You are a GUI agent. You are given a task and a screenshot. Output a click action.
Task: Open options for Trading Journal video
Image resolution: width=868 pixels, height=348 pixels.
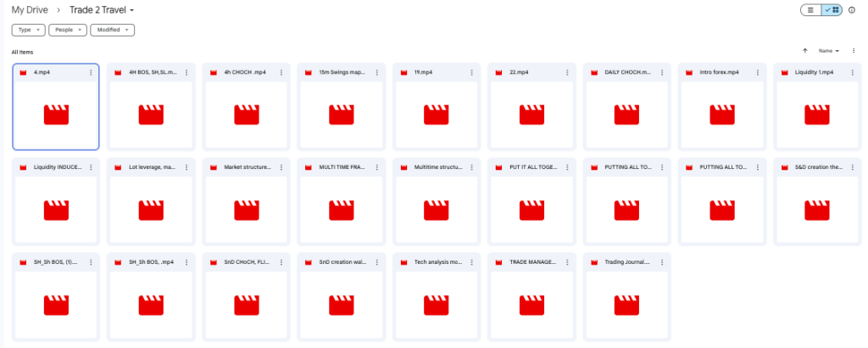(x=662, y=261)
